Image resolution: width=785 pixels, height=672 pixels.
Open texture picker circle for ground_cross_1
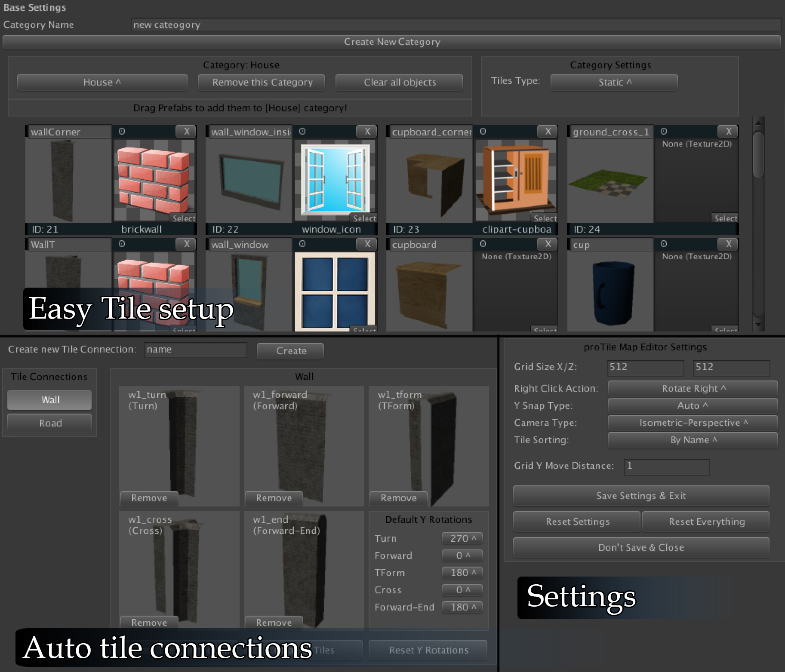(664, 131)
